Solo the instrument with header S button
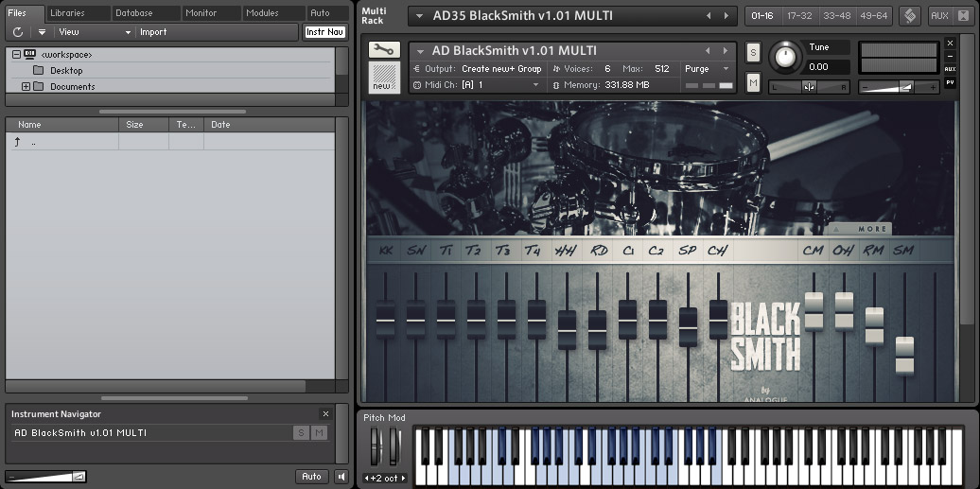The width and height of the screenshot is (980, 489). 753,51
